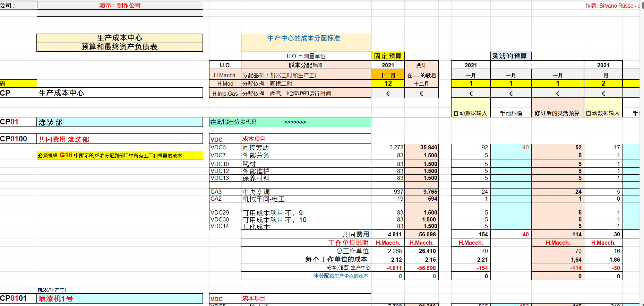Screen dimensions: 644x306
Task: Select the '间接劳动' cost item
Action: (306, 147)
